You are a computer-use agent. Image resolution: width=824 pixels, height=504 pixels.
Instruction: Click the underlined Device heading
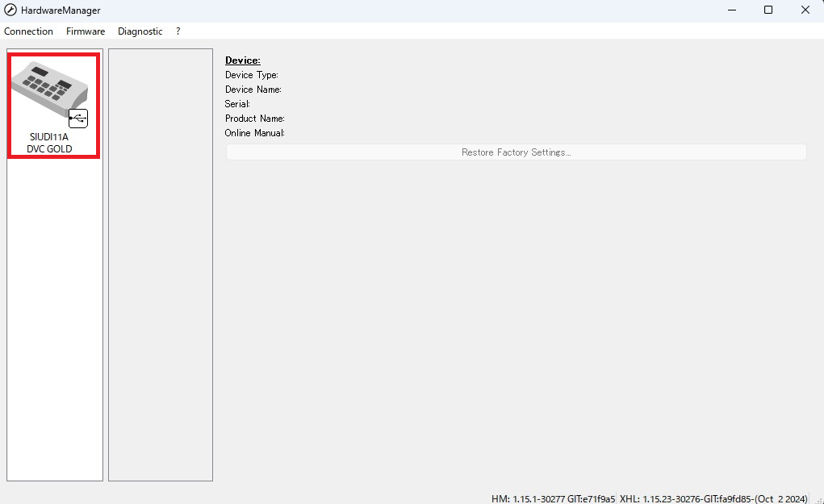click(242, 60)
